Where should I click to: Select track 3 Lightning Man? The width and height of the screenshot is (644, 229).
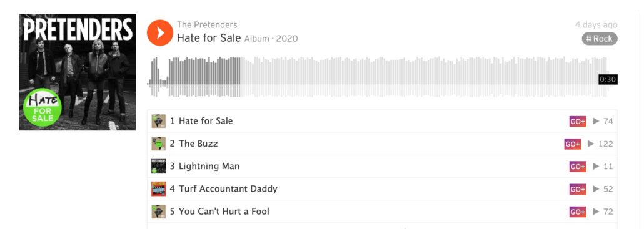pos(382,167)
